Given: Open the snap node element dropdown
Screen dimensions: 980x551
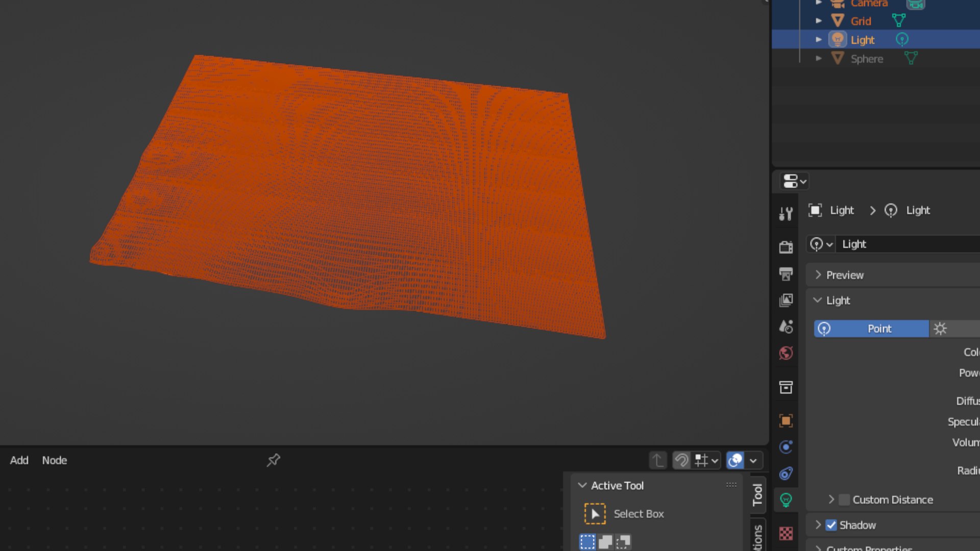Looking at the screenshot, I should coord(706,460).
